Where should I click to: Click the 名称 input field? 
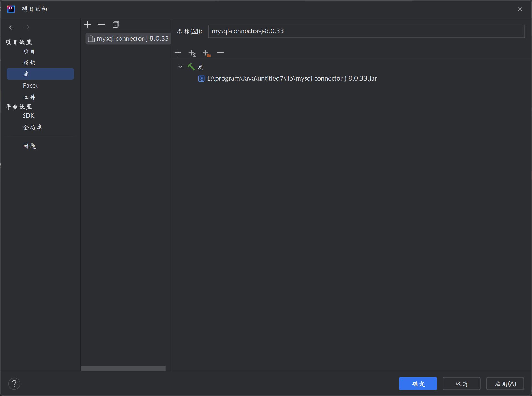(x=366, y=31)
